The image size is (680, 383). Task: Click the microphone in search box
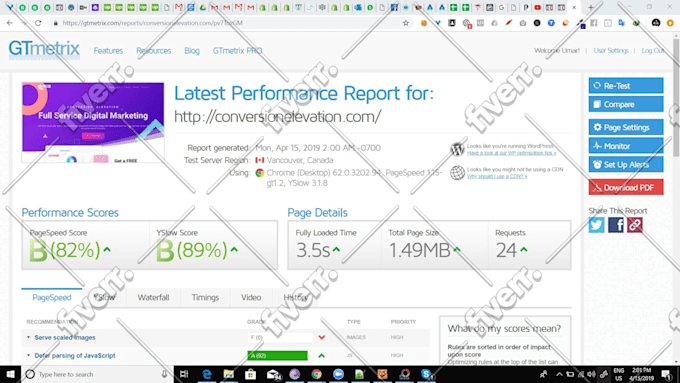pyautogui.click(x=164, y=374)
